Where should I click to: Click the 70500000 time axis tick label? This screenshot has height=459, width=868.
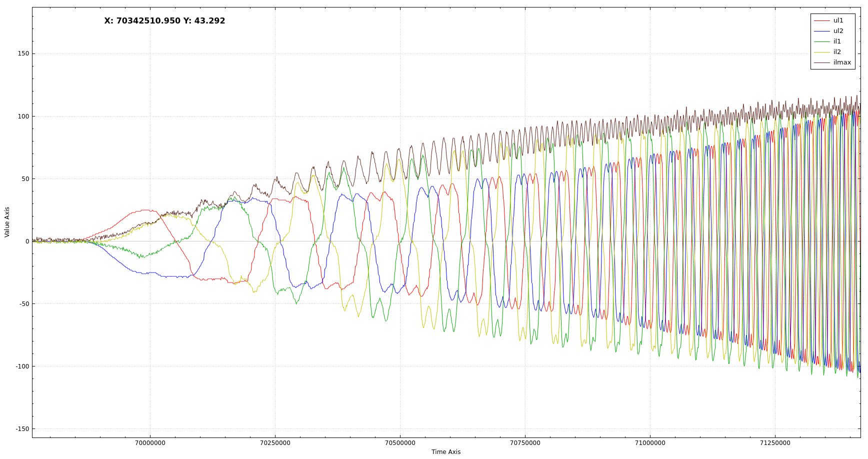pyautogui.click(x=400, y=443)
